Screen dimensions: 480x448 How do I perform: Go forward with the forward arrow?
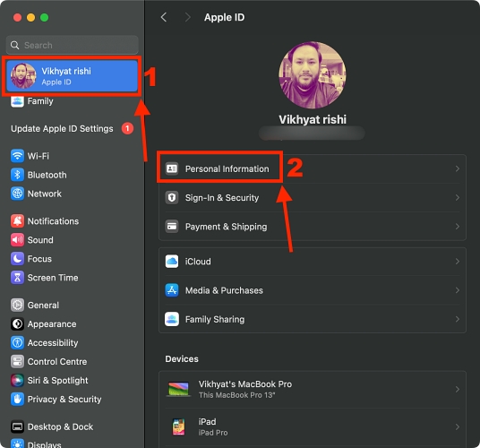pyautogui.click(x=188, y=17)
